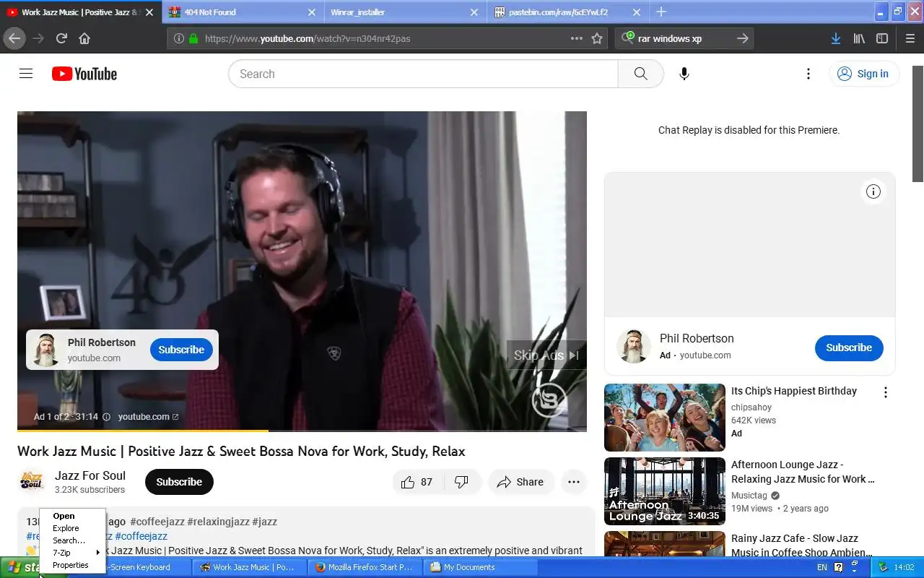The width and height of the screenshot is (924, 578).
Task: Click the YouTube search magnifier button
Action: [641, 74]
